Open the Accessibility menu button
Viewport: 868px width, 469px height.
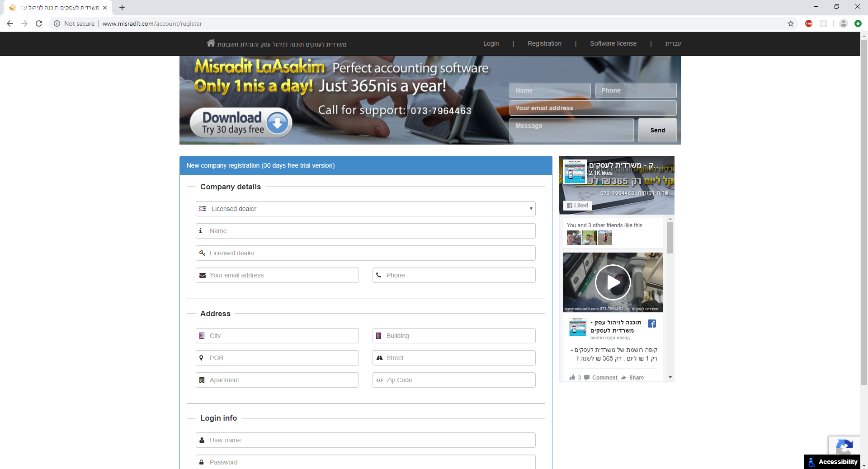coord(832,462)
